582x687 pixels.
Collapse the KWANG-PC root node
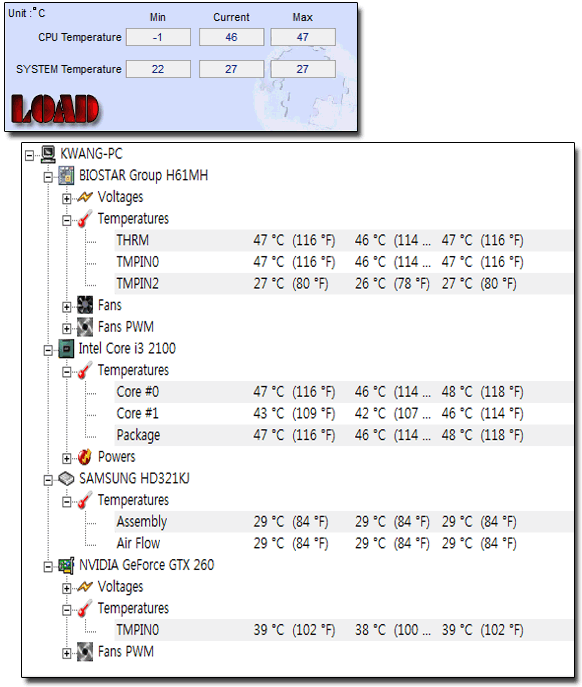click(29, 156)
